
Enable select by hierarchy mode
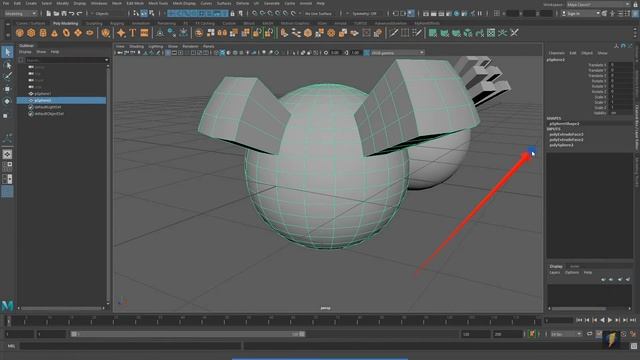(x=136, y=13)
